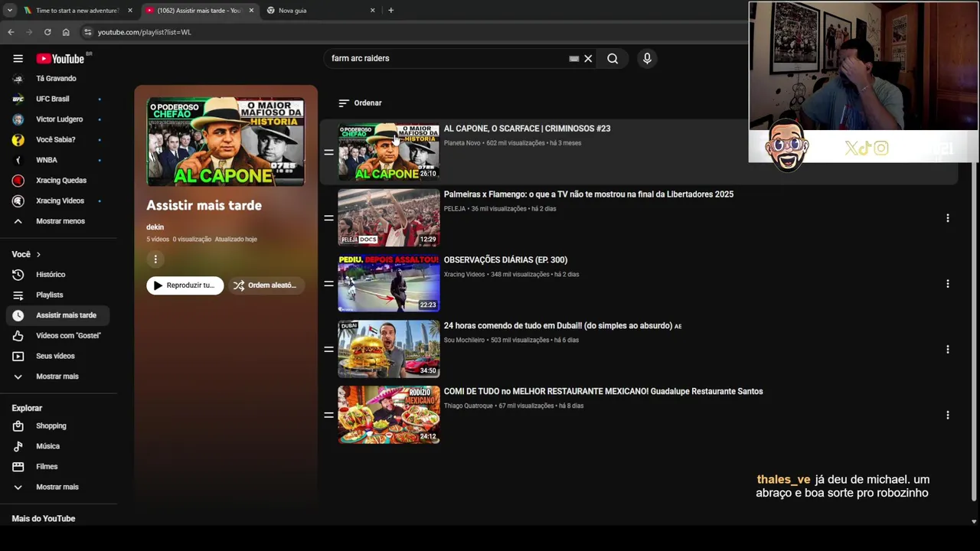Open Histórico in the sidebar
The height and width of the screenshot is (551, 980).
coord(51,274)
